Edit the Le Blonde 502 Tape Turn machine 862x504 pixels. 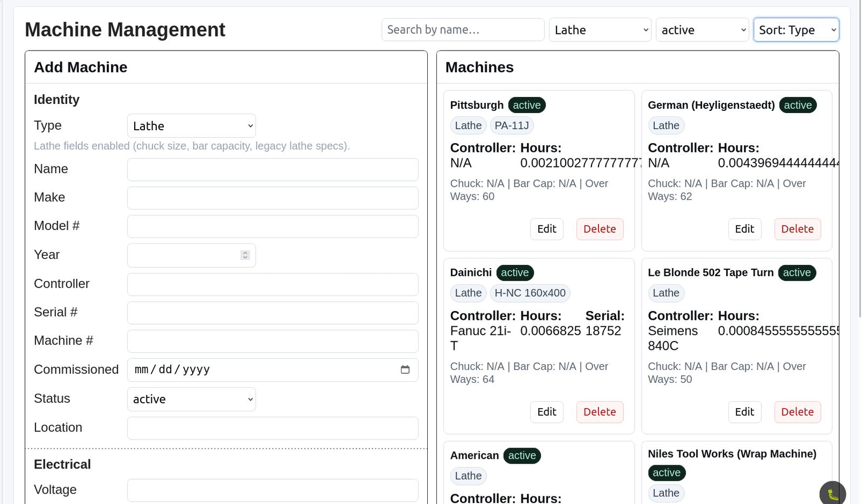(745, 411)
